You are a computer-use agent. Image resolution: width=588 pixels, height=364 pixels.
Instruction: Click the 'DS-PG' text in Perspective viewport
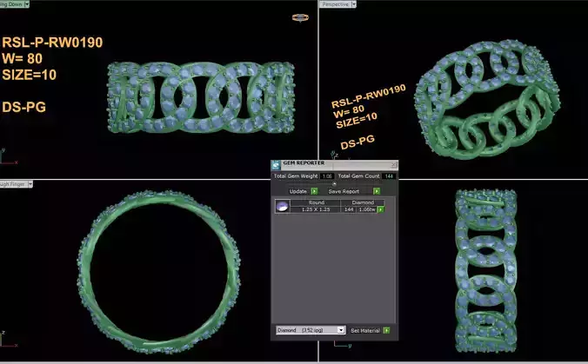[357, 142]
